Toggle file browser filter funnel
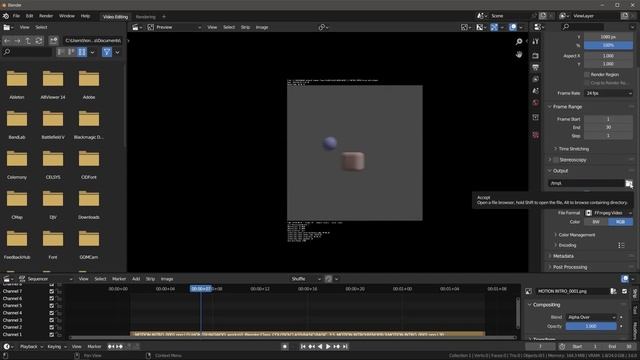The height and width of the screenshot is (360, 640). 107,52
